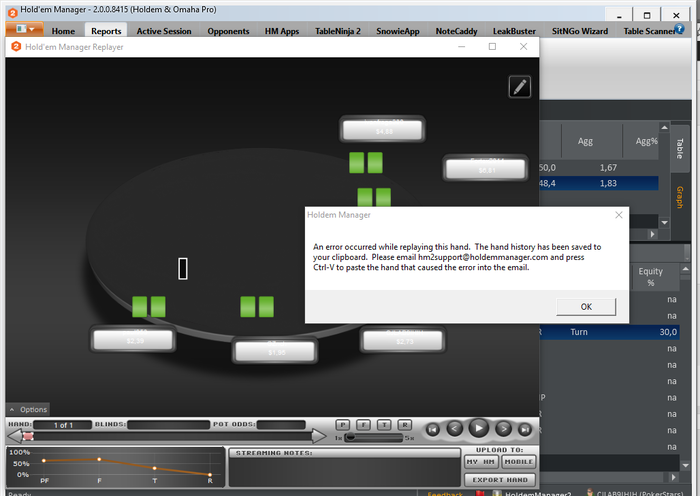Click the red flag status bar icon
The width and height of the screenshot is (700, 496).
tap(480, 493)
